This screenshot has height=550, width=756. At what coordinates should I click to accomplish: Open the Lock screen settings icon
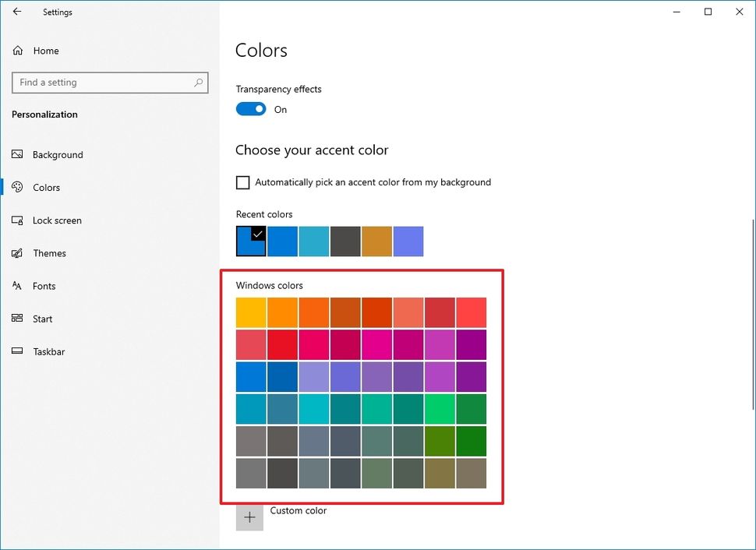pos(18,220)
